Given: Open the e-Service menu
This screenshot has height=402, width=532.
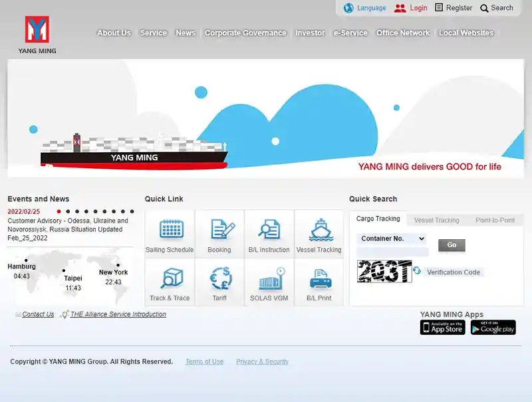Looking at the screenshot, I should pyautogui.click(x=350, y=33).
